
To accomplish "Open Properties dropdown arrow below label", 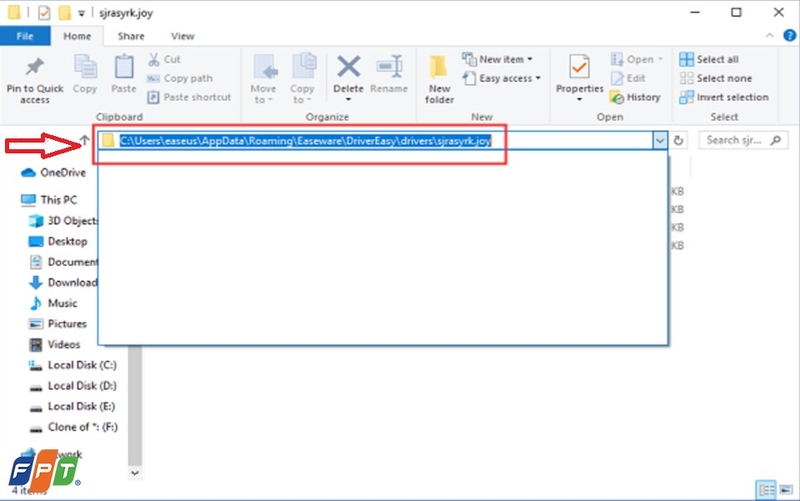I will tap(580, 99).
